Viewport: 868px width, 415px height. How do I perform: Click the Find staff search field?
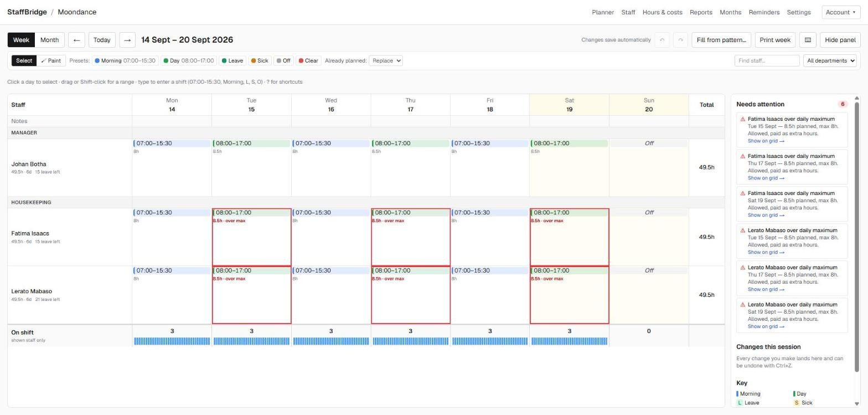click(767, 61)
